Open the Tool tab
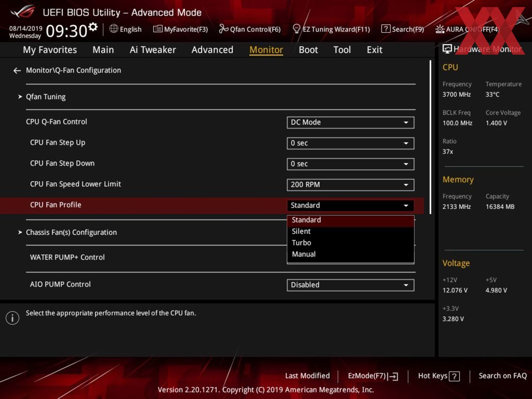The height and width of the screenshot is (399, 532). 342,50
